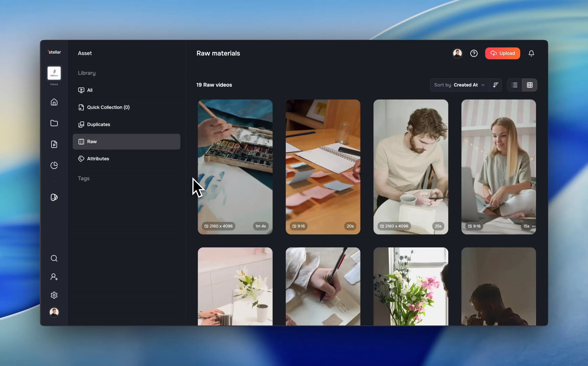This screenshot has height=366, width=588.
Task: Open the pink flower bouquet video
Action: click(x=411, y=286)
